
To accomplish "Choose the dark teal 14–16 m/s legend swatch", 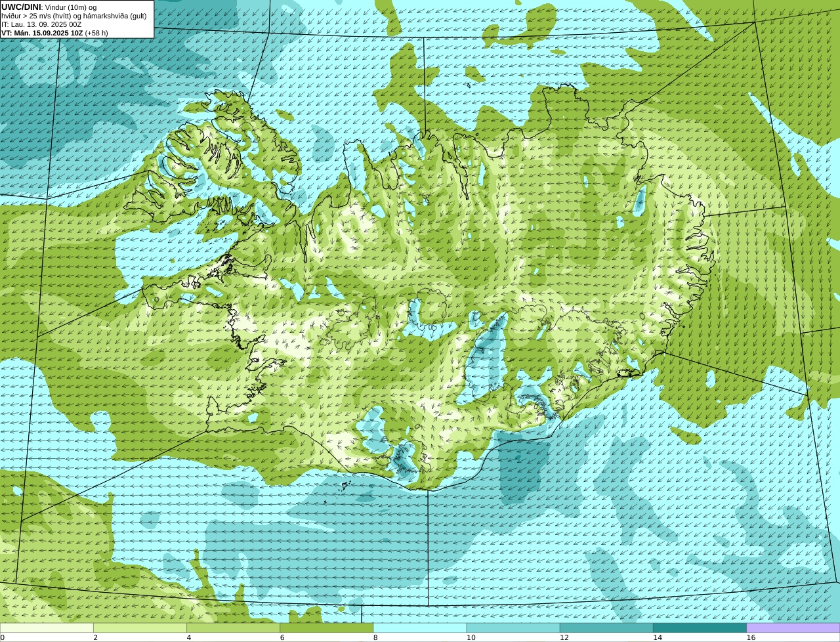I will point(700,628).
